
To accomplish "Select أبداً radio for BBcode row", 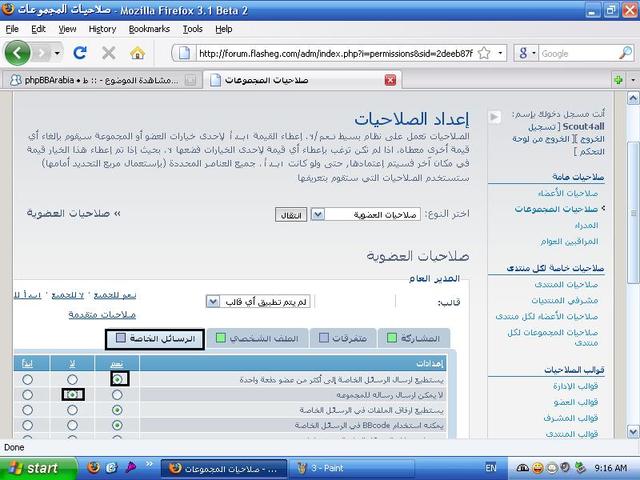I will click(x=27, y=425).
